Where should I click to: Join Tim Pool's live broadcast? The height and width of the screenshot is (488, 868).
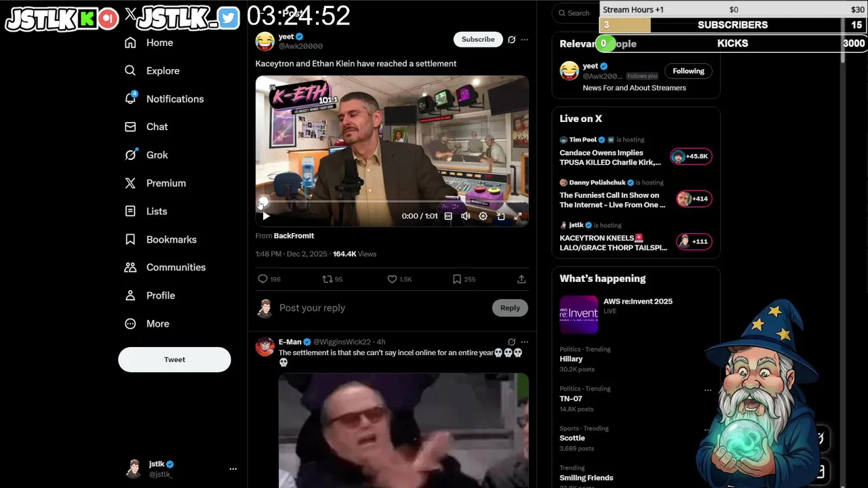(x=610, y=158)
